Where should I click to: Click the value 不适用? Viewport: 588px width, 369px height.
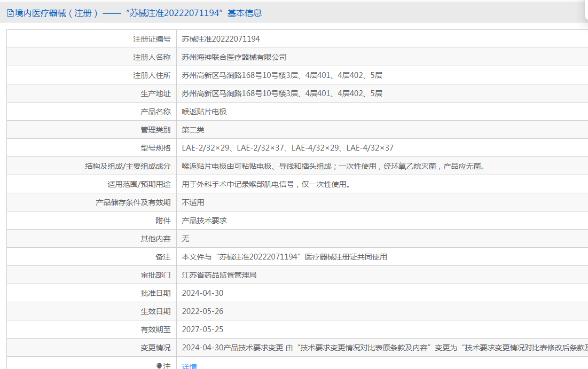[193, 202]
